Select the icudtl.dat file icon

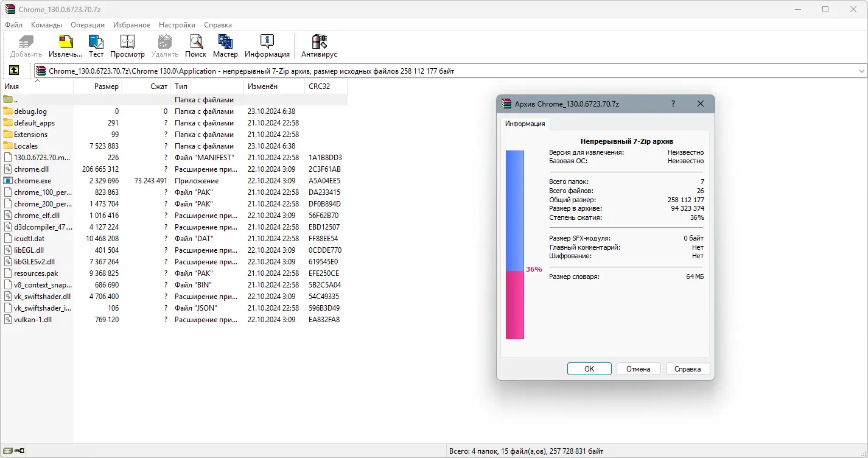[x=8, y=238]
